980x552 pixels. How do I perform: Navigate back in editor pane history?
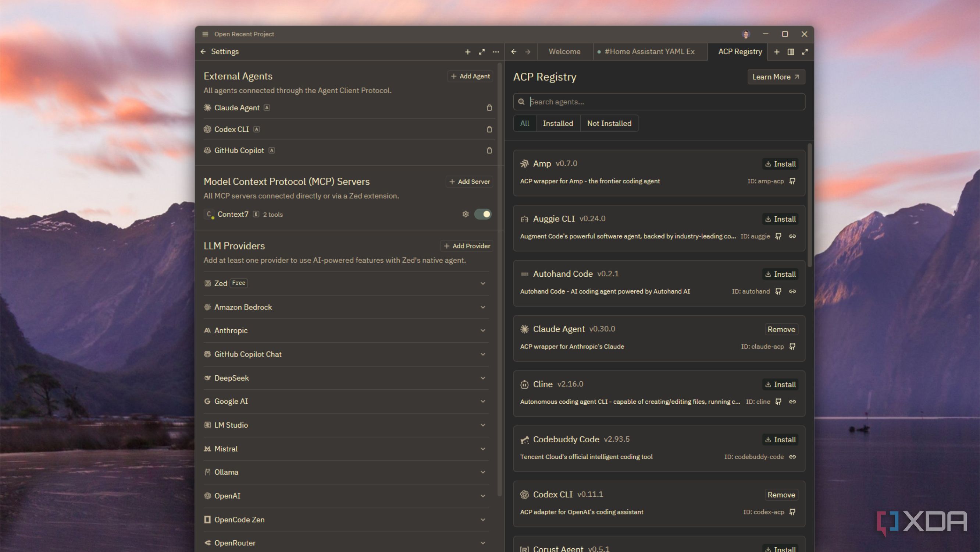(514, 52)
